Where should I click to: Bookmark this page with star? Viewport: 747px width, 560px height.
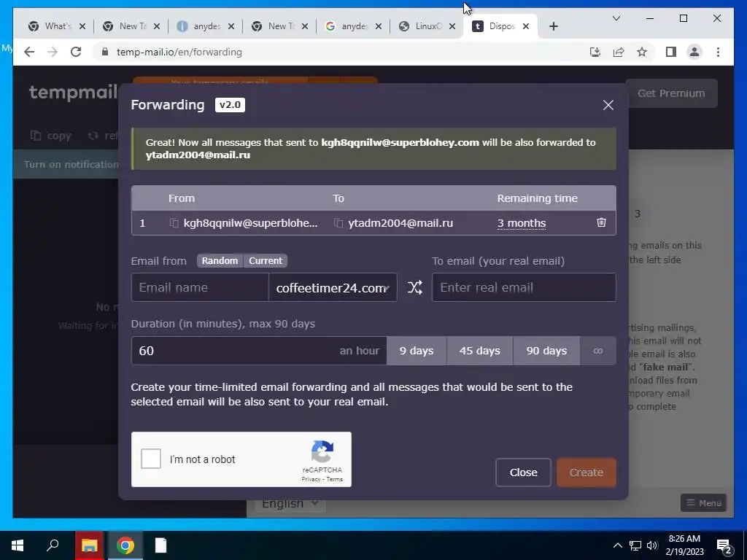pyautogui.click(x=642, y=52)
